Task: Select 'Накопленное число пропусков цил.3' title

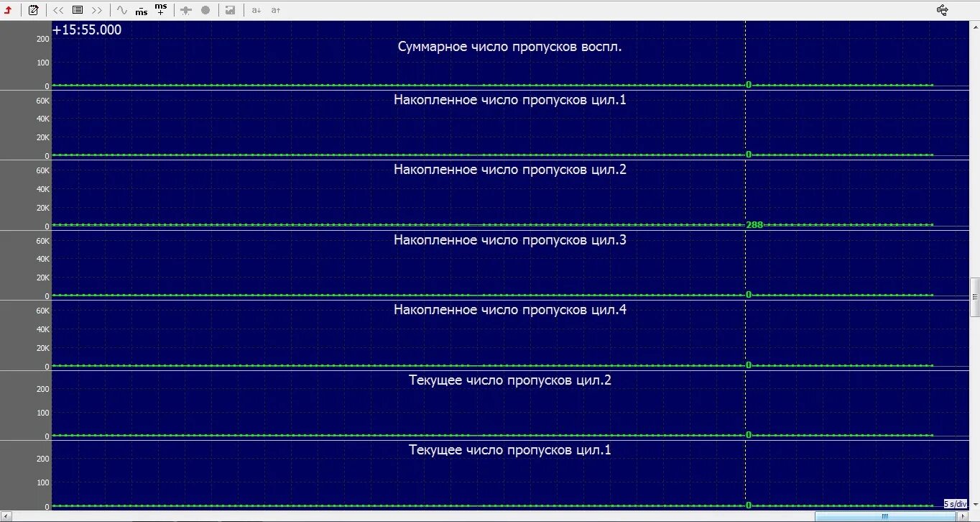Action: click(x=510, y=240)
